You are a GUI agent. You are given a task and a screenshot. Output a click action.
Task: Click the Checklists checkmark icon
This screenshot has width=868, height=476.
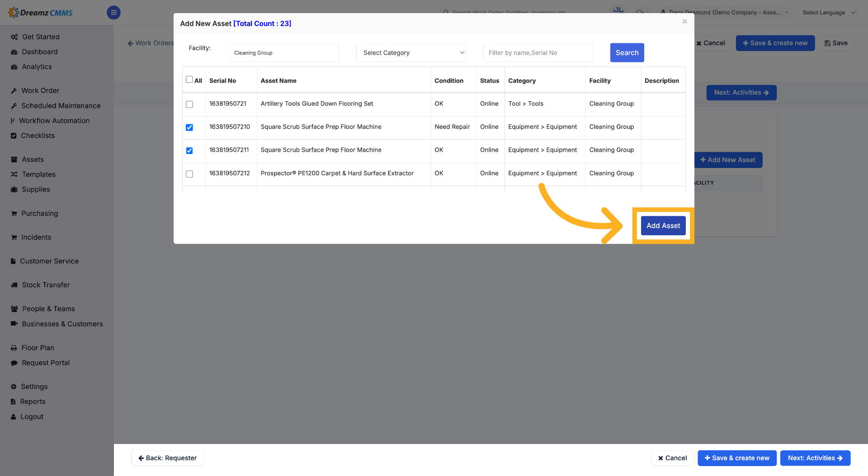[x=14, y=135]
